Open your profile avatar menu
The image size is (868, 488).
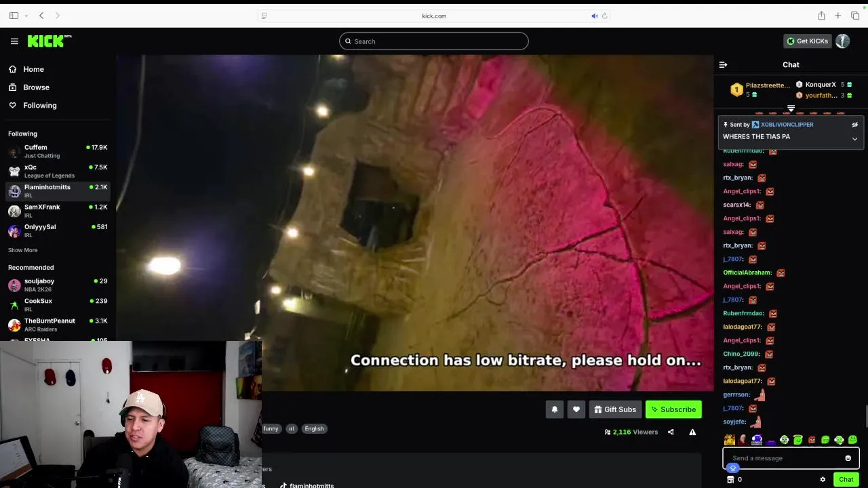point(842,41)
